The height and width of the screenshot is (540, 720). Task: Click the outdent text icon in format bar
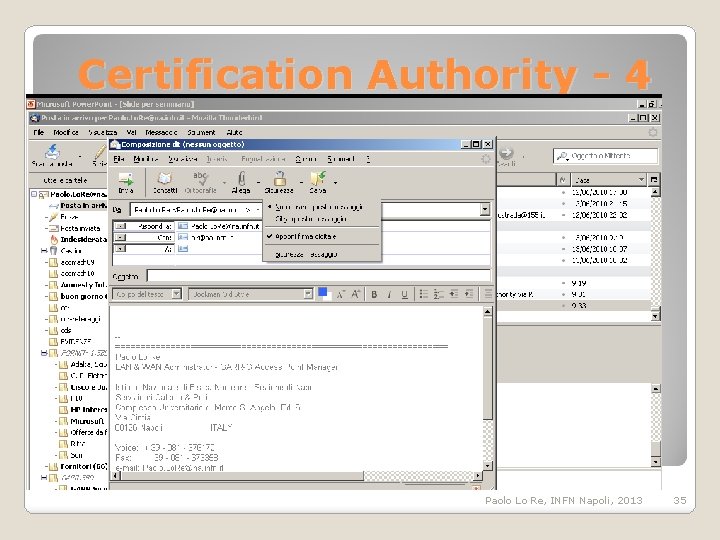[454, 294]
